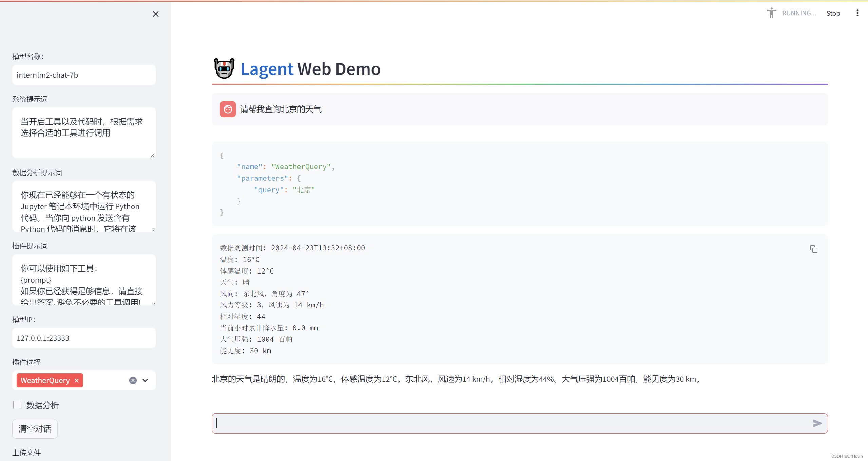868x461 pixels.
Task: Click the "parameters": { JSON line
Action: [x=269, y=178]
